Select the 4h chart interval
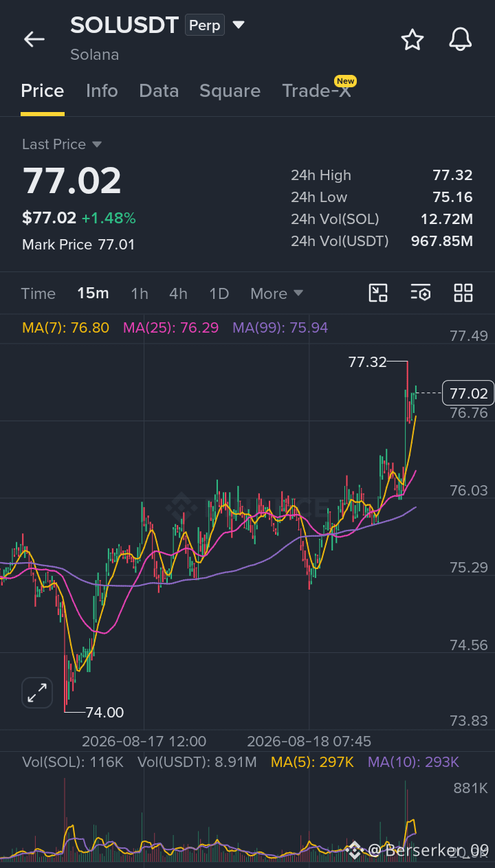 click(178, 293)
